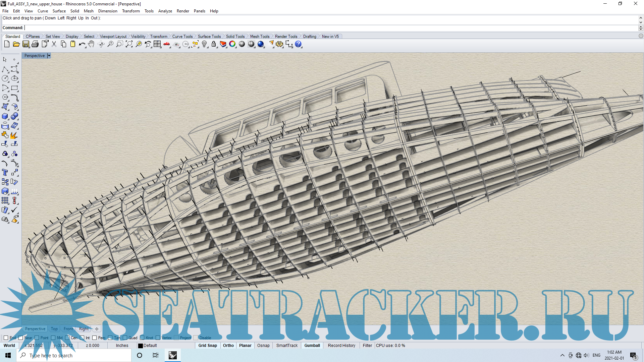Select the Box solid tool
The height and width of the screenshot is (362, 644).
5,116
